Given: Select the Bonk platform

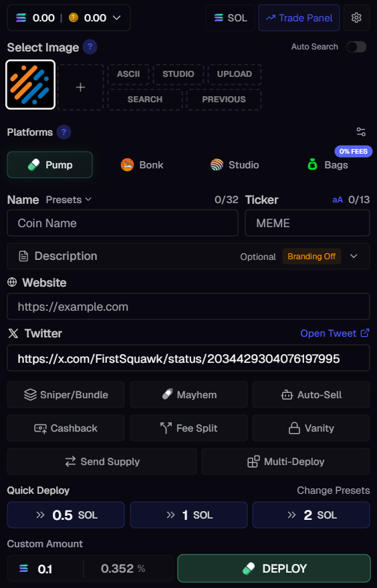Looking at the screenshot, I should pyautogui.click(x=142, y=164).
